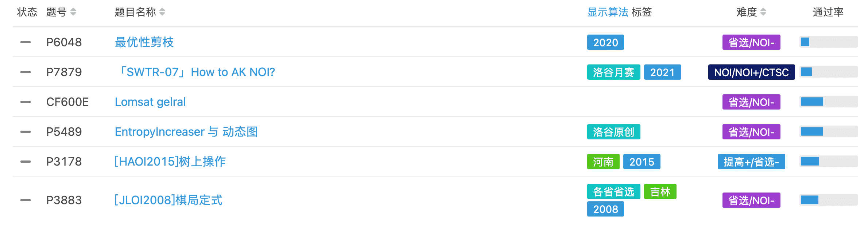This screenshot has height=230, width=868.
Task: Click the 各省省选 tag
Action: tap(613, 191)
